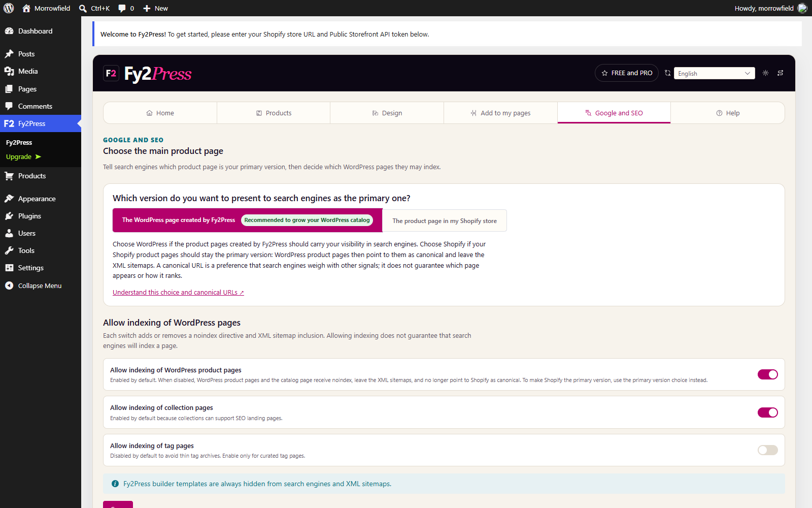This screenshot has height=508, width=812.
Task: Click the translate icon beside language selector
Action: pos(667,73)
